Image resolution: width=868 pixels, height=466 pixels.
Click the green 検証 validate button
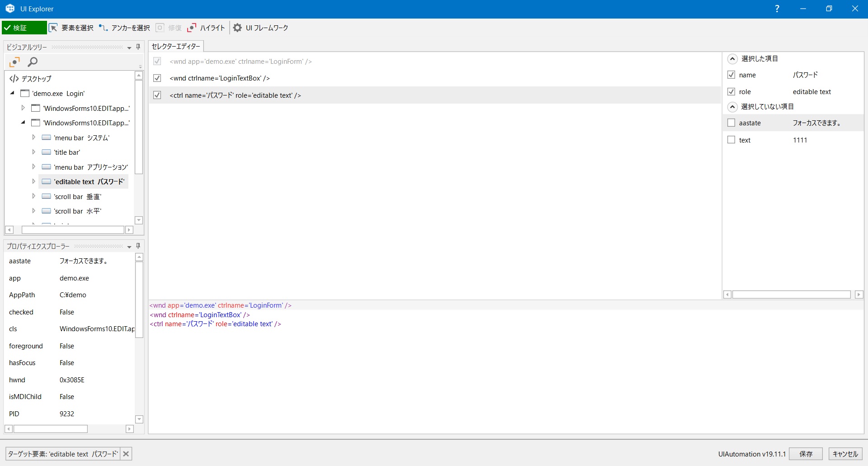pos(24,28)
